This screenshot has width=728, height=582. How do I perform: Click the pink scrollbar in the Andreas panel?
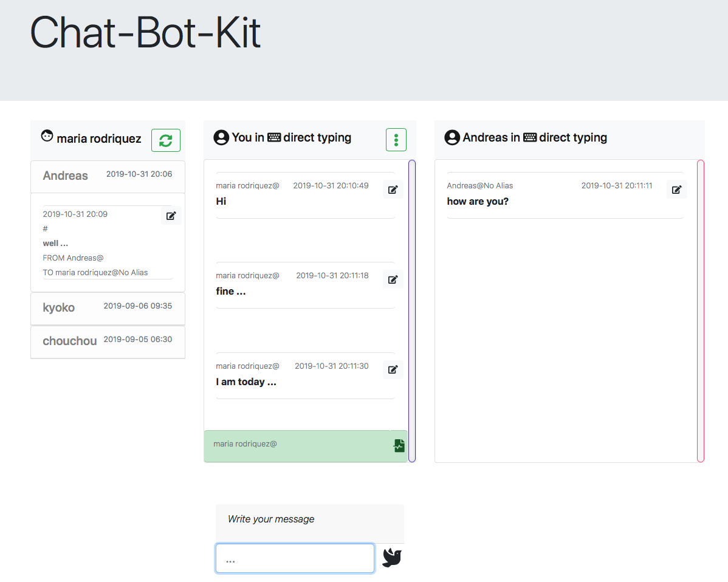pos(701,311)
